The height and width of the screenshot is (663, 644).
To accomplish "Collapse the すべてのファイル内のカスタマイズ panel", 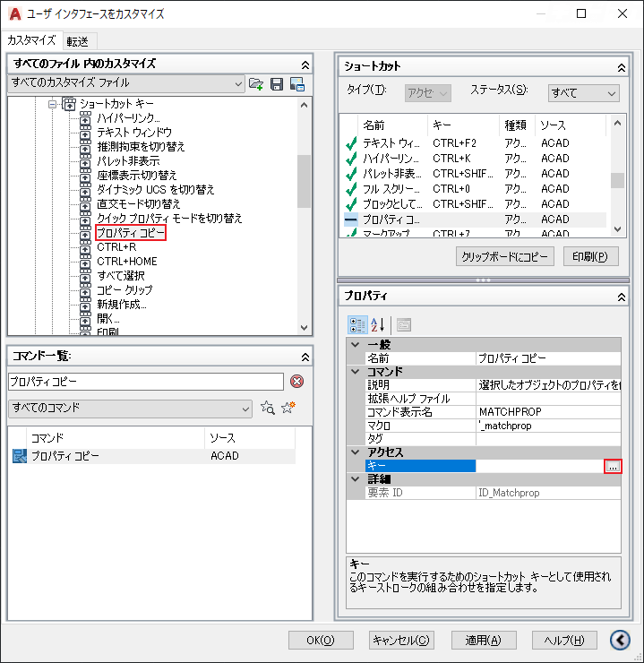I will pyautogui.click(x=305, y=65).
